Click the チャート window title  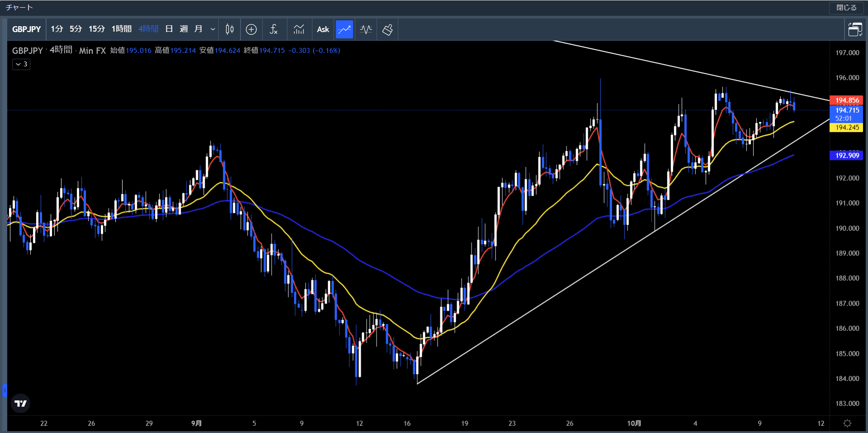(x=19, y=8)
